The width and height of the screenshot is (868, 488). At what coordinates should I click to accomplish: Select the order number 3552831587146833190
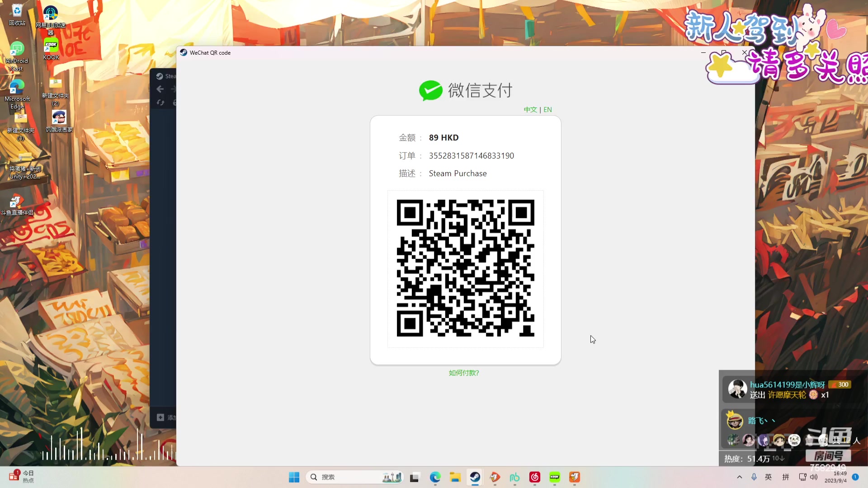point(472,156)
